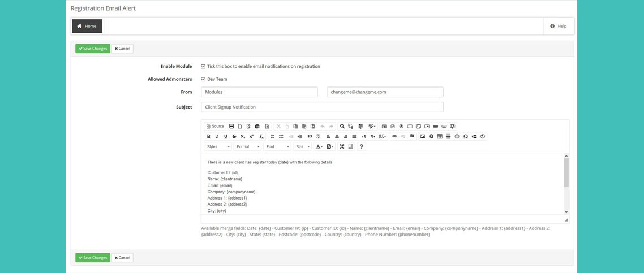Apply italic formatting in the editor
644x273 pixels.
[217, 136]
